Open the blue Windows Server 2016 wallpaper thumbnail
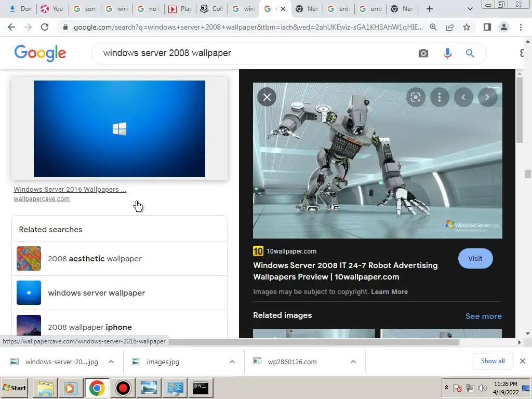The width and height of the screenshot is (532, 399). 119,129
